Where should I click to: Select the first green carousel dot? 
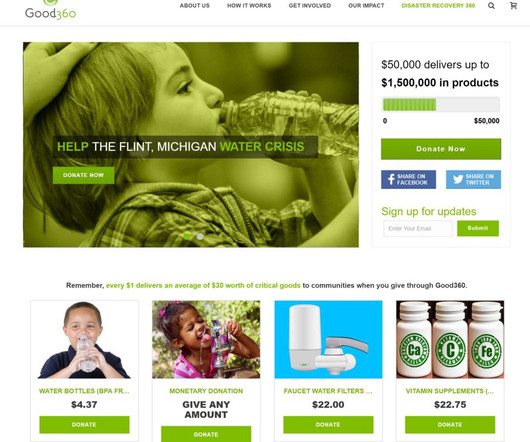(187, 236)
